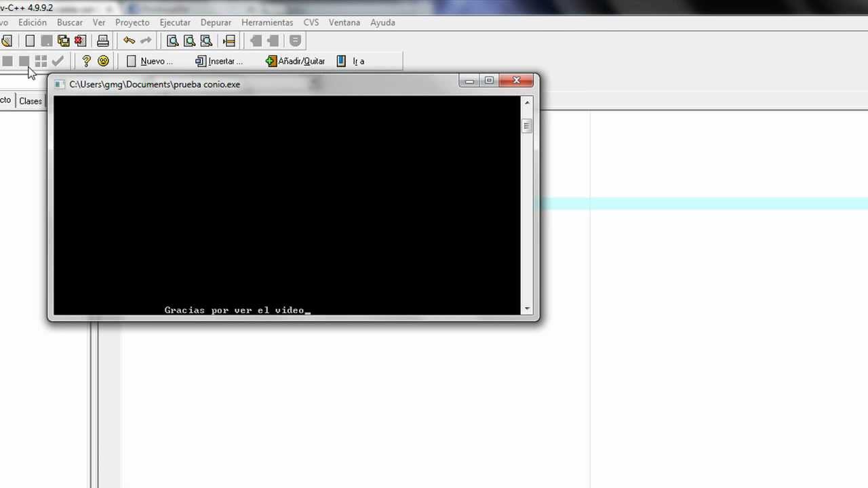
Task: Undo the last edit with the toolbar arrow
Action: click(x=129, y=41)
